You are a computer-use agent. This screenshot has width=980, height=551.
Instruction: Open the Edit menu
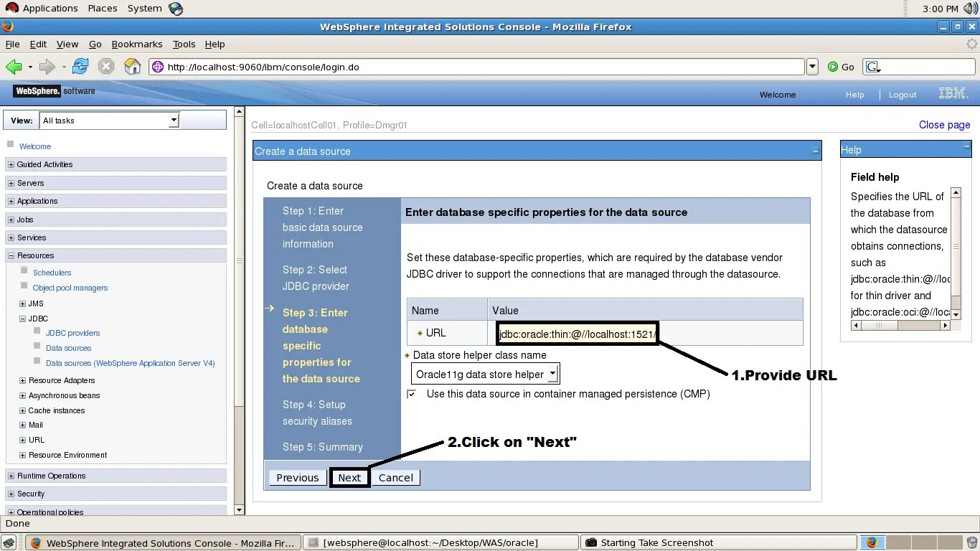[38, 44]
